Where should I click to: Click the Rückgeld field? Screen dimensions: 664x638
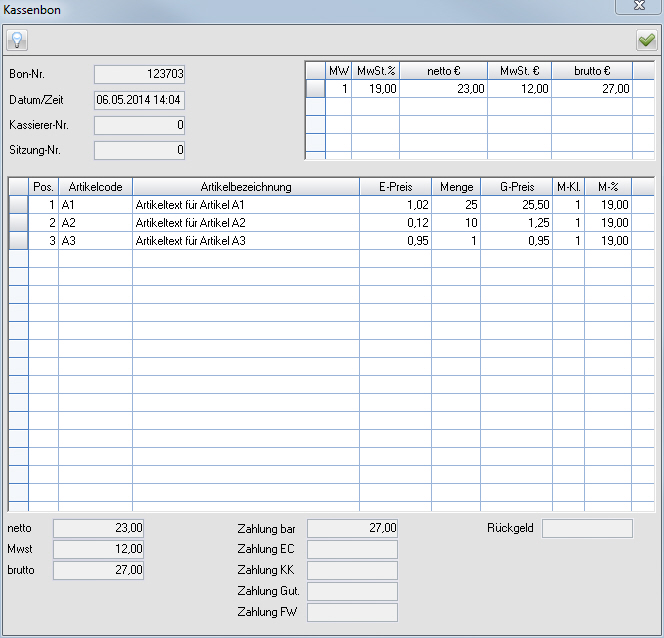click(587, 528)
